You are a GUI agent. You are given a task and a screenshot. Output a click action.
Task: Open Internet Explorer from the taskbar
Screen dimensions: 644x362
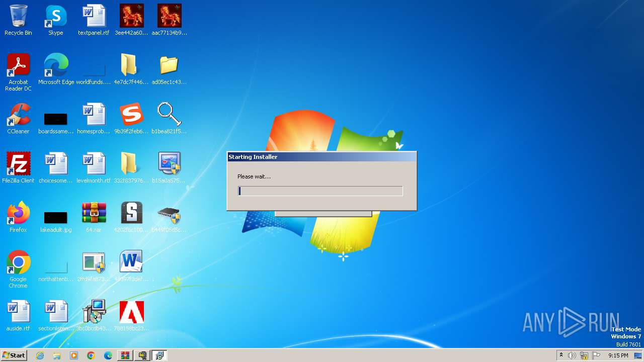[40, 355]
